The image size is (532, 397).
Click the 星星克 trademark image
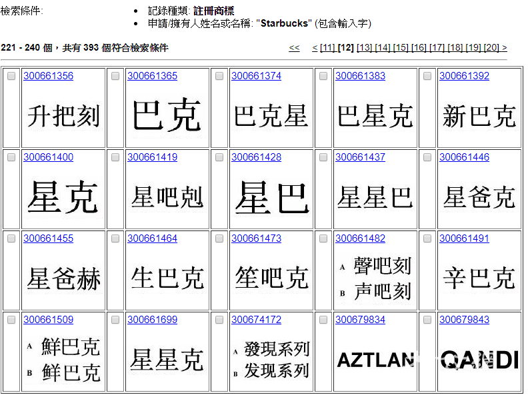(x=167, y=360)
